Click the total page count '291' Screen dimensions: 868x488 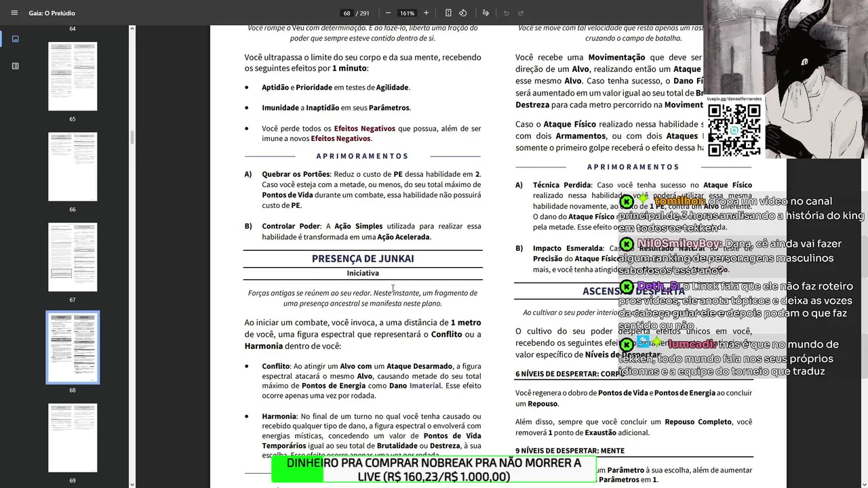[x=364, y=13]
